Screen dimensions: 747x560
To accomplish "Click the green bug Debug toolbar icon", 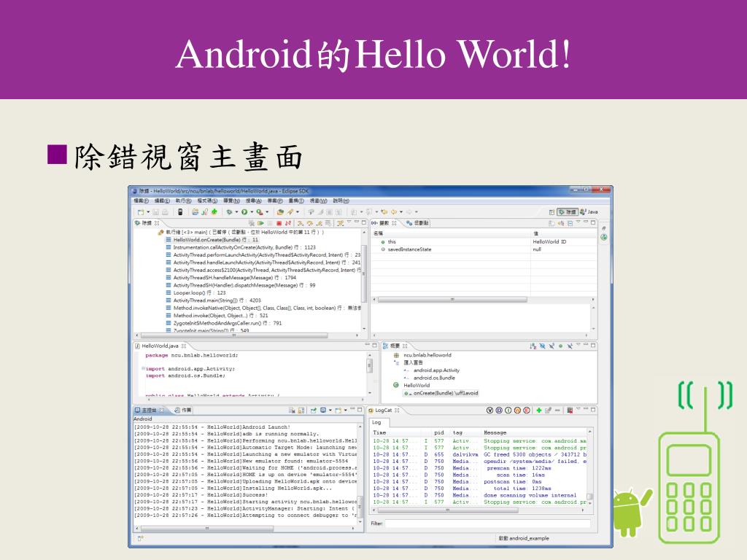I will [229, 212].
